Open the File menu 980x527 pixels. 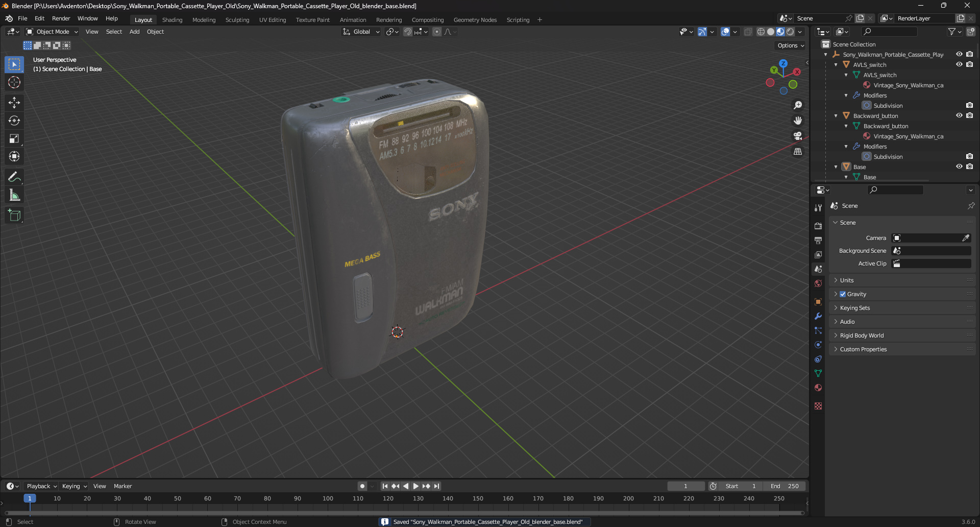pos(22,18)
